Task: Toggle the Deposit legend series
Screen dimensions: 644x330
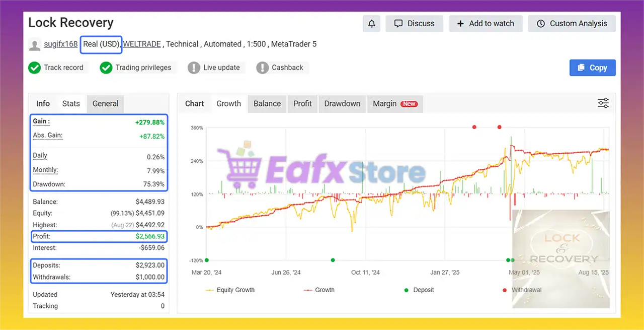Action: (x=419, y=290)
